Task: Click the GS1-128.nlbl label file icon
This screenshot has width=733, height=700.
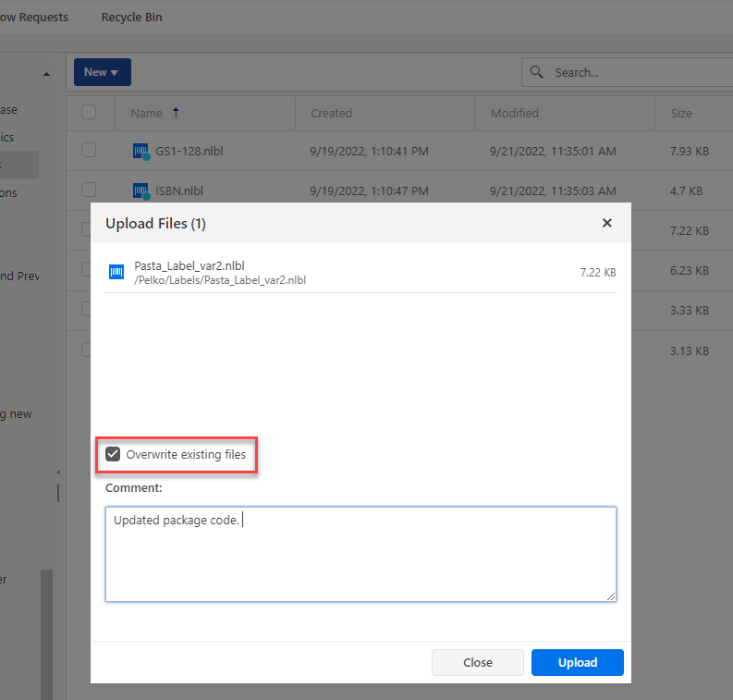Action: [x=140, y=152]
